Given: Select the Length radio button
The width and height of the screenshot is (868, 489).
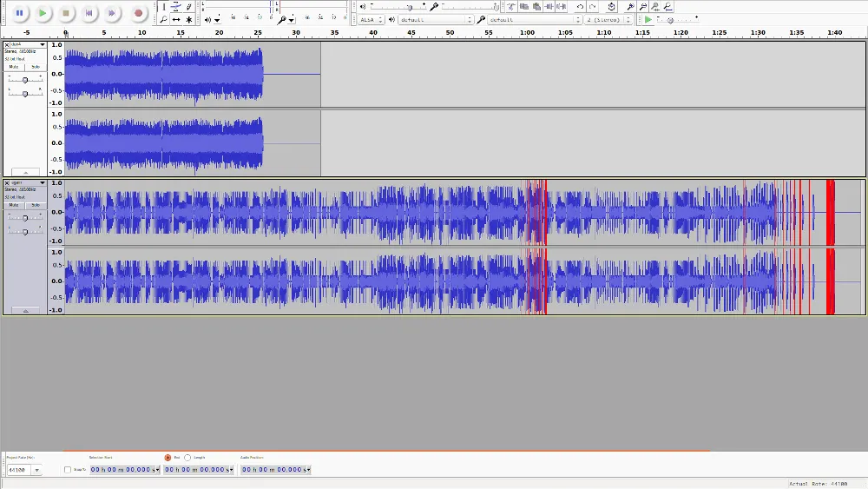Looking at the screenshot, I should click(187, 458).
